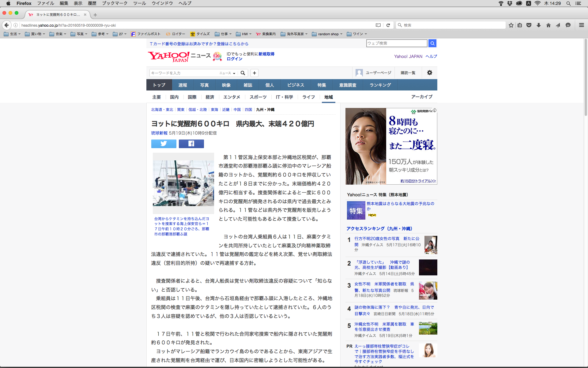
Task: Click the Facebook share button
Action: pos(191,144)
